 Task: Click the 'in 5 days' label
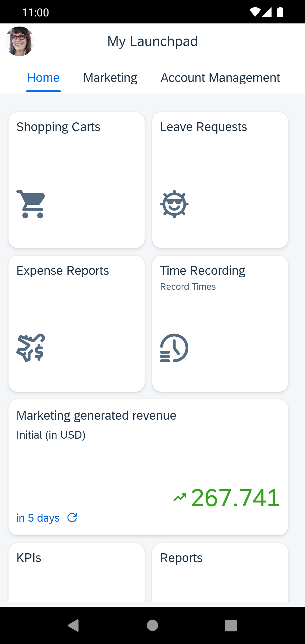tap(38, 518)
